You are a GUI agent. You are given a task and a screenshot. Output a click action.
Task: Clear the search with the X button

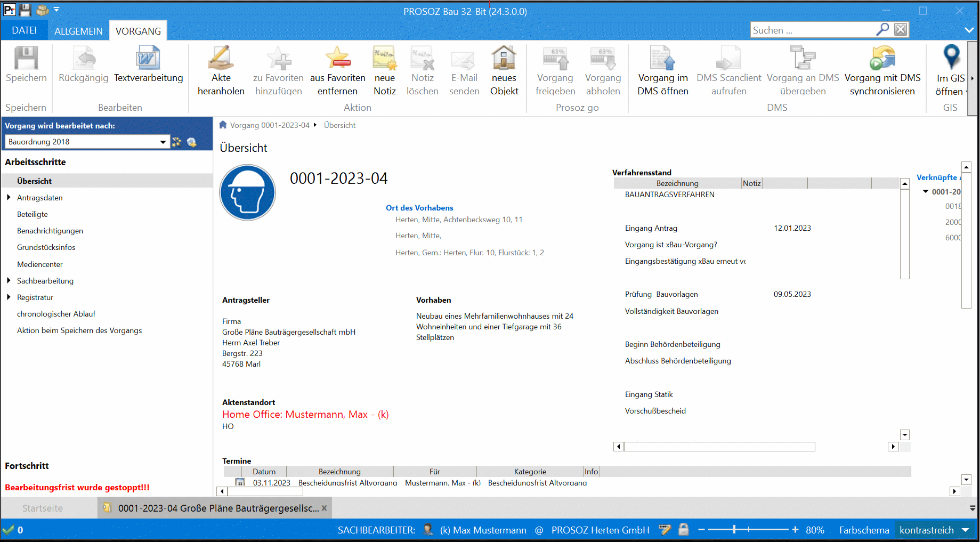(901, 29)
